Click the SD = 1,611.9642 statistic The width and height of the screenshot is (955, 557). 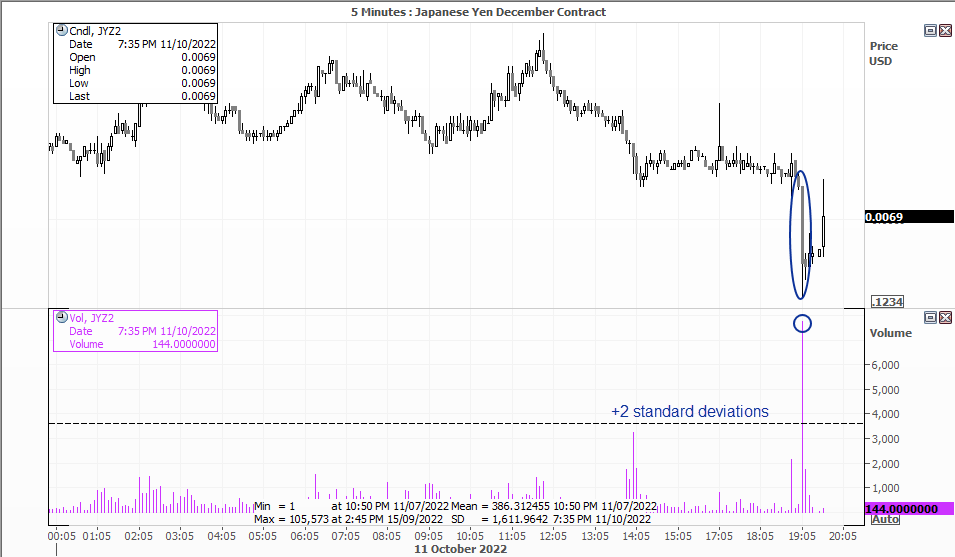click(x=500, y=519)
